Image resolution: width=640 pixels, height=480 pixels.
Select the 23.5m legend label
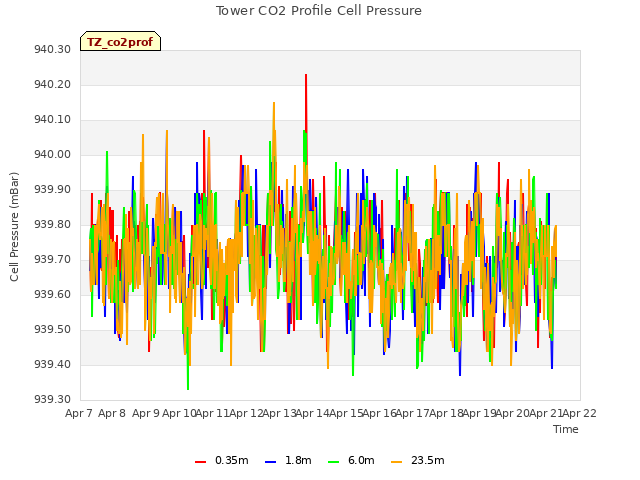(x=427, y=460)
